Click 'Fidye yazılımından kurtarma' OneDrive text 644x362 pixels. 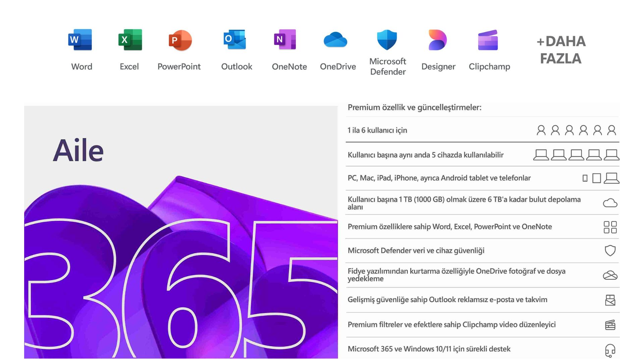(457, 275)
